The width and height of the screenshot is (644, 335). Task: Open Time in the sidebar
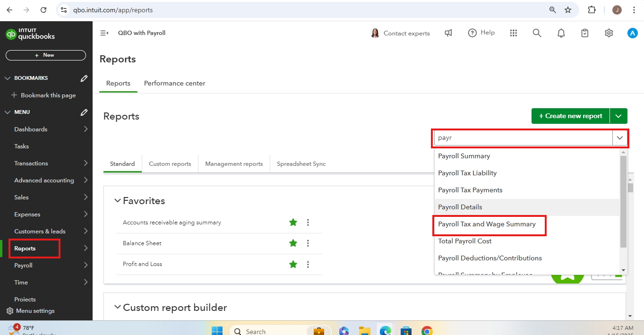[x=21, y=283]
